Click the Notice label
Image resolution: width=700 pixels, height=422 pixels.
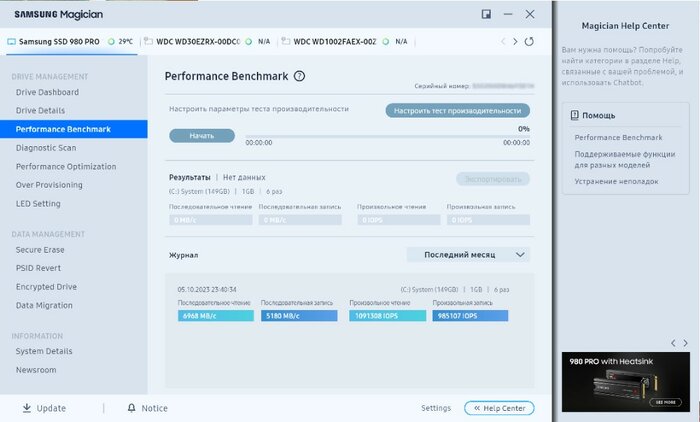(x=154, y=408)
